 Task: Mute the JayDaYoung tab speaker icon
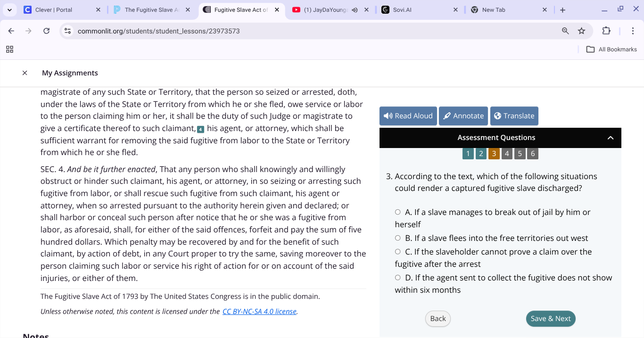[x=355, y=9]
